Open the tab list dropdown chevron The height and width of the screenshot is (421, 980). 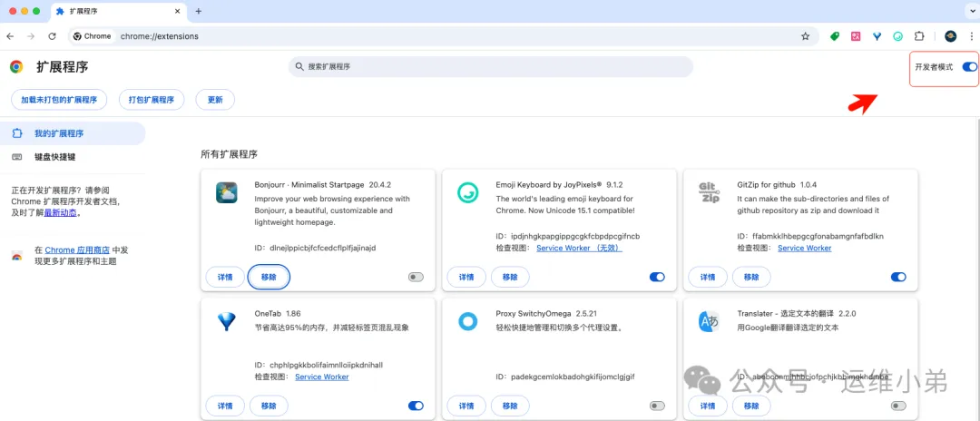click(971, 11)
